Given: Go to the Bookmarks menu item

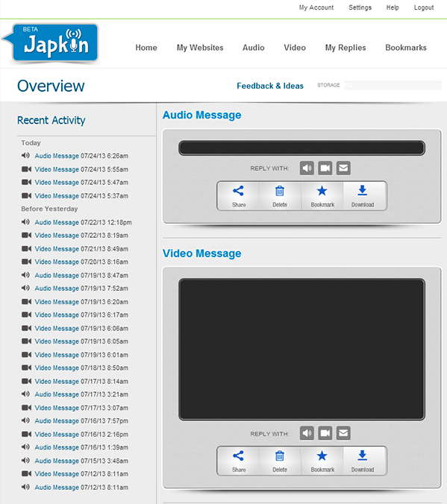Looking at the screenshot, I should (406, 48).
